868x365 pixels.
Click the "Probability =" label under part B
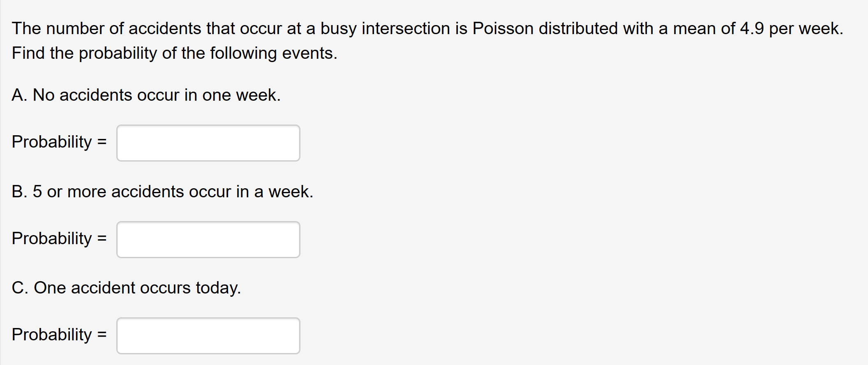point(59,238)
